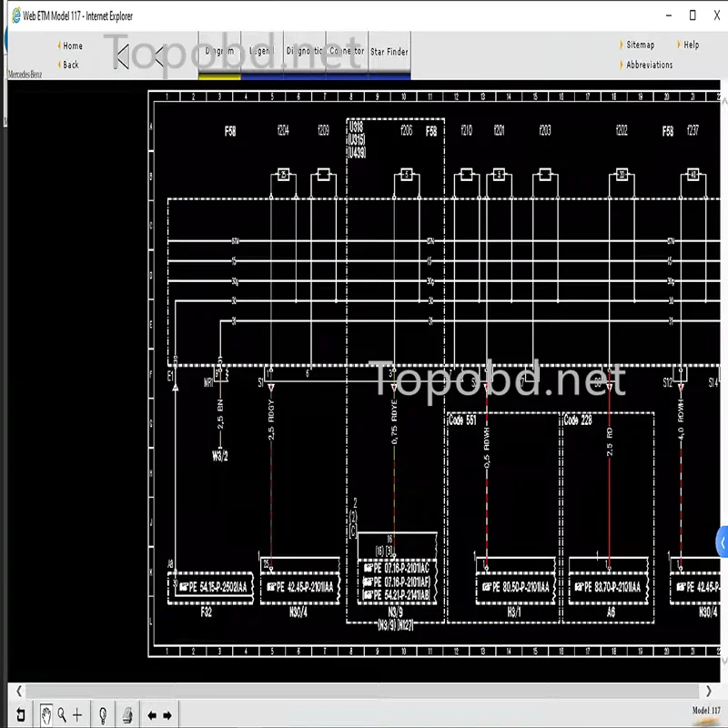Select the magnifier zoom tool
The width and height of the screenshot is (728, 728).
click(x=62, y=714)
